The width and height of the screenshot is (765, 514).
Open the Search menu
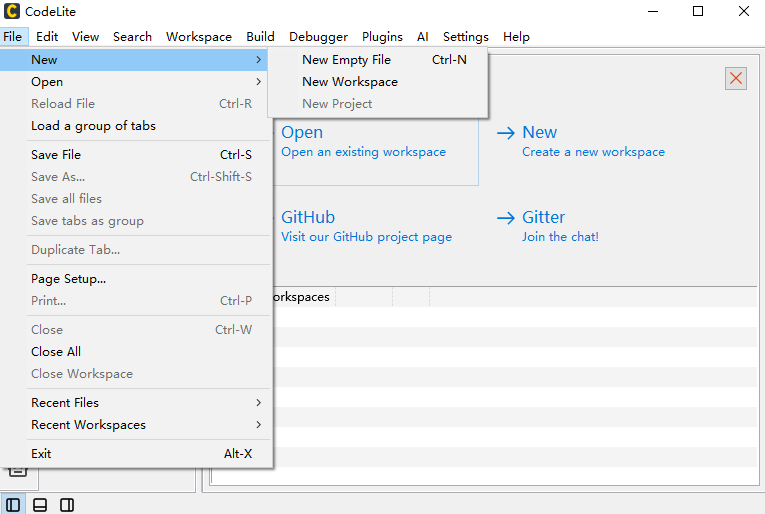[x=132, y=37]
